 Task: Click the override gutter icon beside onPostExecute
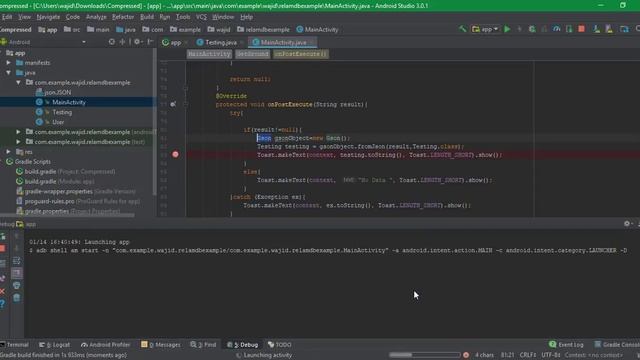coord(173,104)
